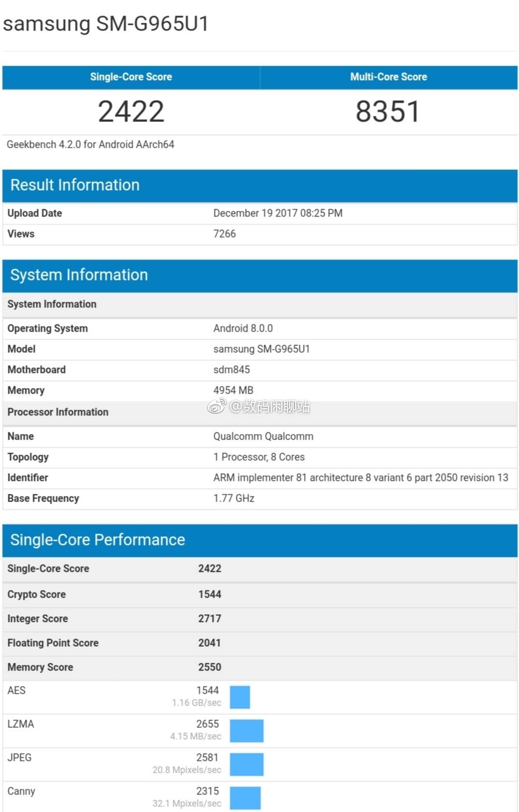Click the Canny rate '32.1 Mpixels/sec'
519x812 pixels.
coord(187,804)
